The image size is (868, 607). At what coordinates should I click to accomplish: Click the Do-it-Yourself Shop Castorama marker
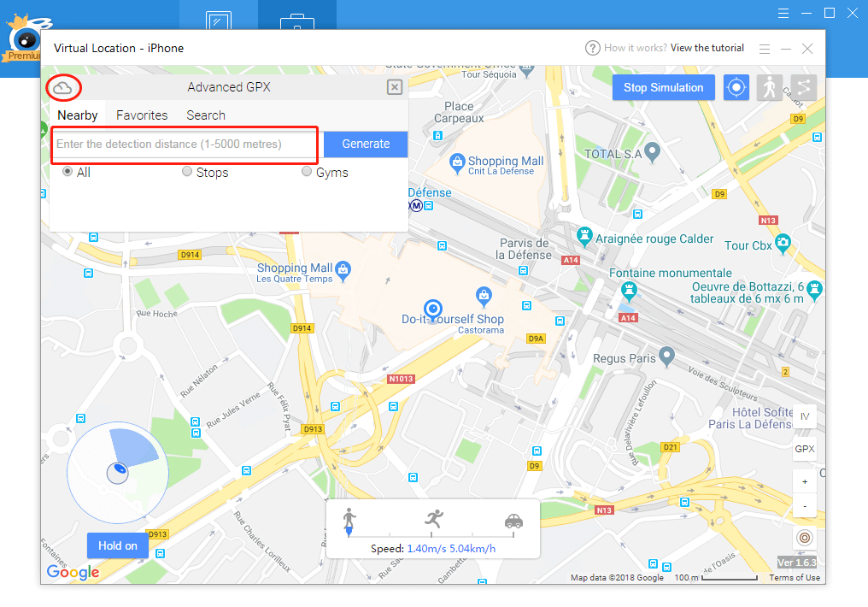484,297
